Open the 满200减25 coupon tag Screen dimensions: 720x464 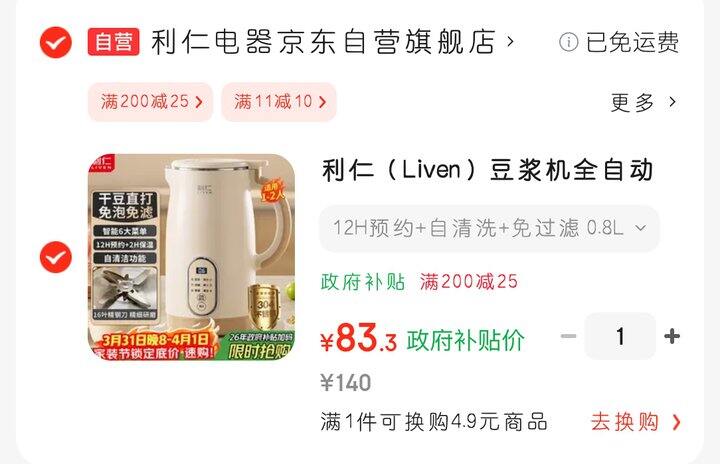coord(151,102)
